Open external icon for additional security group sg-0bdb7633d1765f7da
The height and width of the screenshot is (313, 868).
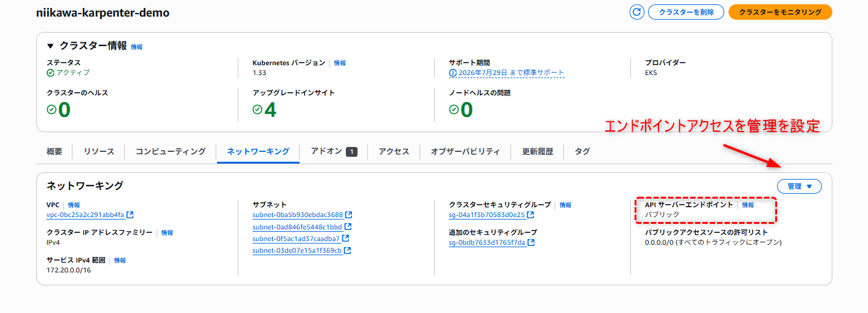[x=531, y=243]
